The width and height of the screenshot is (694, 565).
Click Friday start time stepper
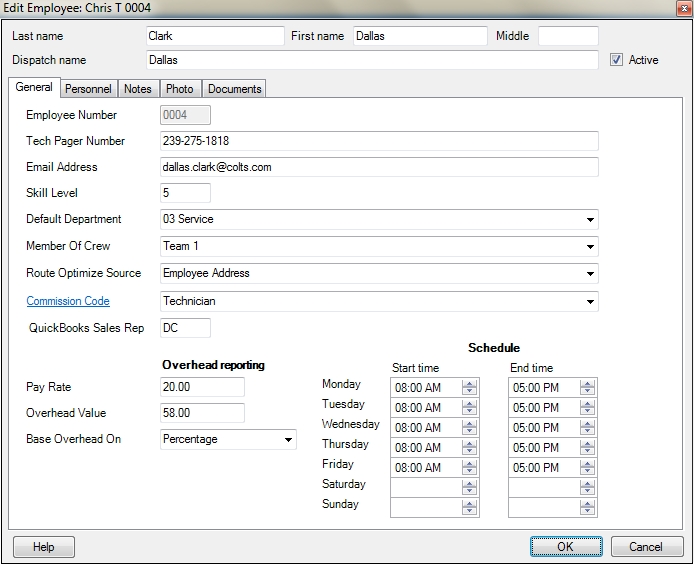click(470, 467)
